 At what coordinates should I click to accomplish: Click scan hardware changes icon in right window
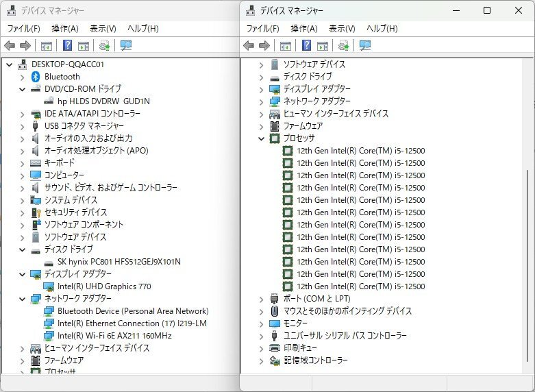pyautogui.click(x=365, y=45)
